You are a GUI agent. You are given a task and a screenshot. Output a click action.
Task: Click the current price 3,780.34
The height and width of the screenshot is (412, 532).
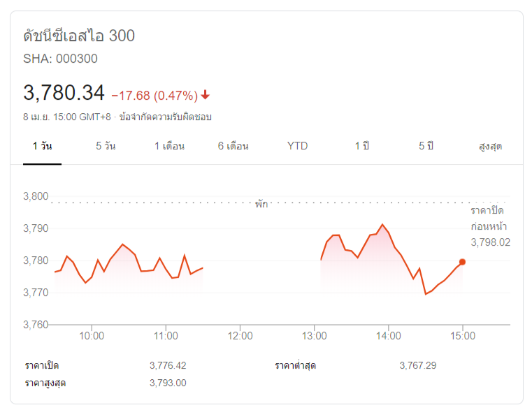click(x=64, y=93)
